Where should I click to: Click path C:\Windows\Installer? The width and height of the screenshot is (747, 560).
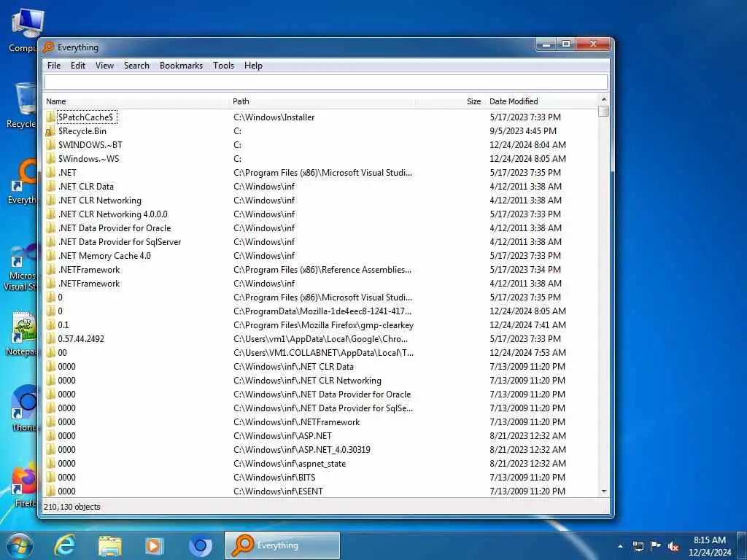274,117
